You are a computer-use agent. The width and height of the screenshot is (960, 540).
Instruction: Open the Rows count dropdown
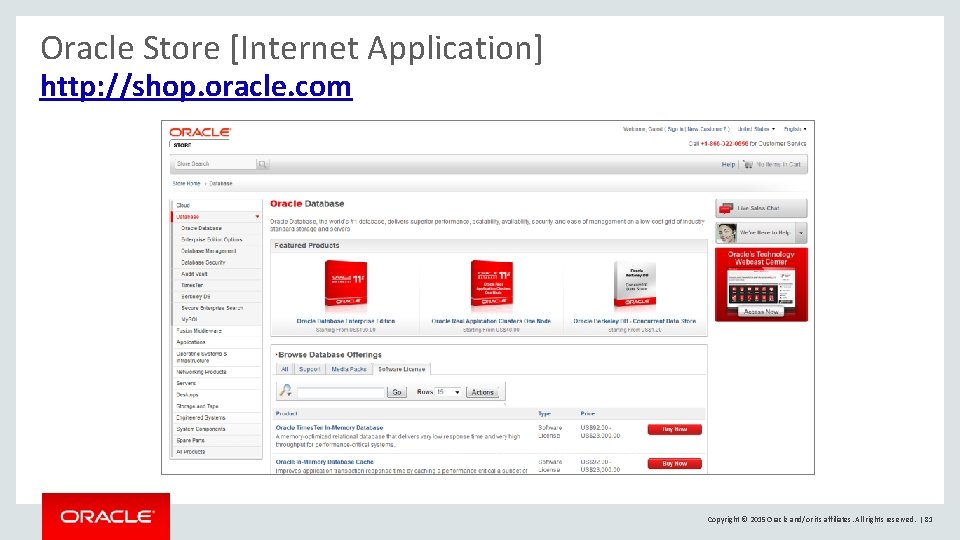click(449, 392)
